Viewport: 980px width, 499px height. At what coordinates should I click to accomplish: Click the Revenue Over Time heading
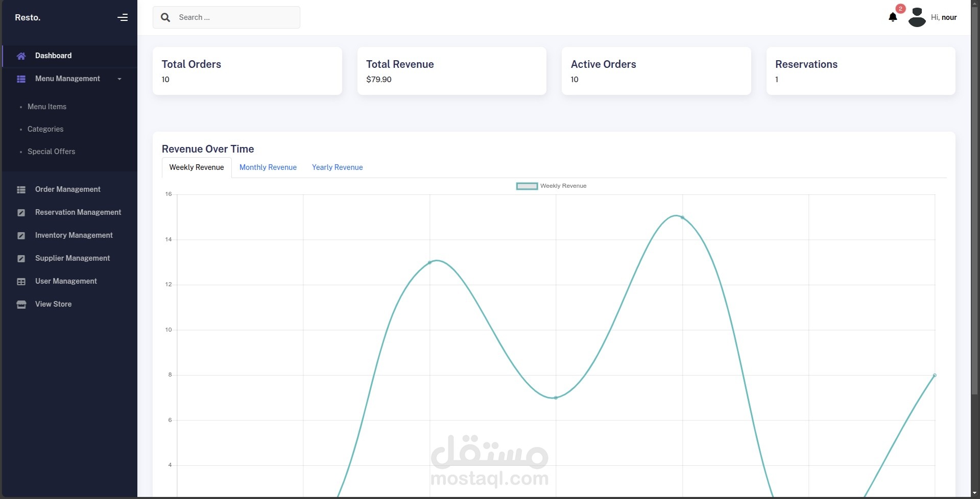(x=208, y=149)
